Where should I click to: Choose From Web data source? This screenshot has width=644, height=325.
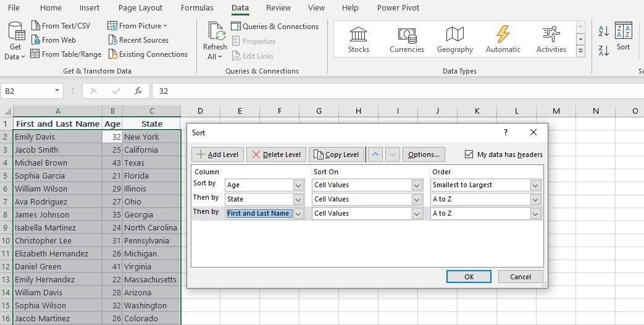click(54, 40)
